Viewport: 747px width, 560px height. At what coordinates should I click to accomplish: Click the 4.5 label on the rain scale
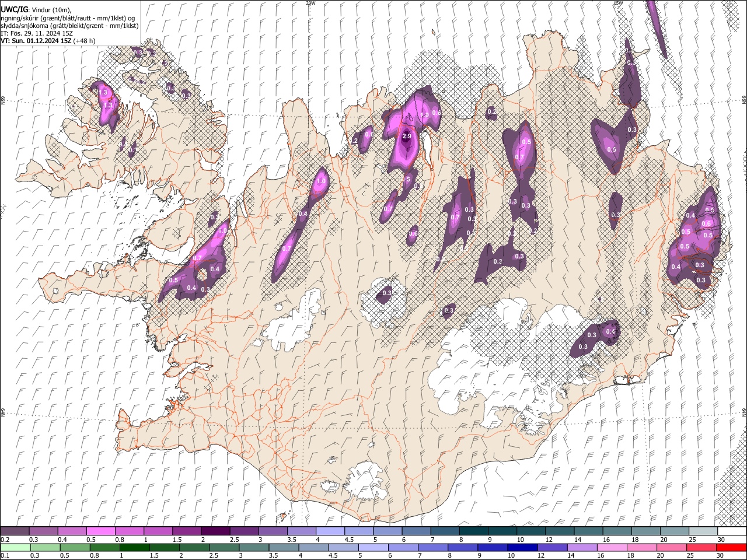click(333, 555)
